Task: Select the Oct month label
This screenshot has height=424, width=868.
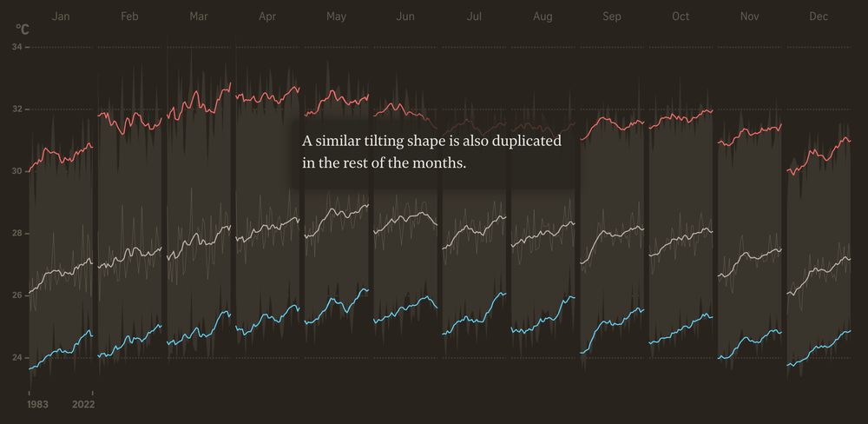Action: (x=681, y=17)
